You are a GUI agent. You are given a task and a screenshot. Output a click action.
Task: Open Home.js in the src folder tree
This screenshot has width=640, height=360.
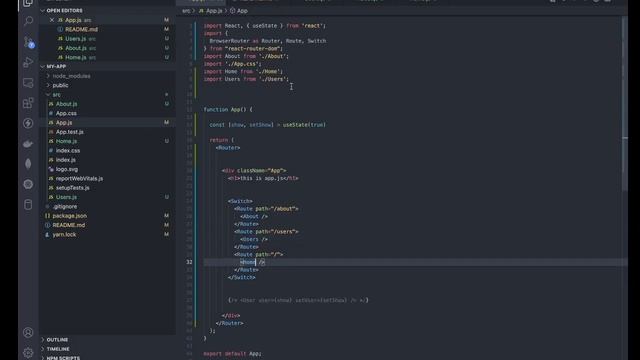point(107,141)
